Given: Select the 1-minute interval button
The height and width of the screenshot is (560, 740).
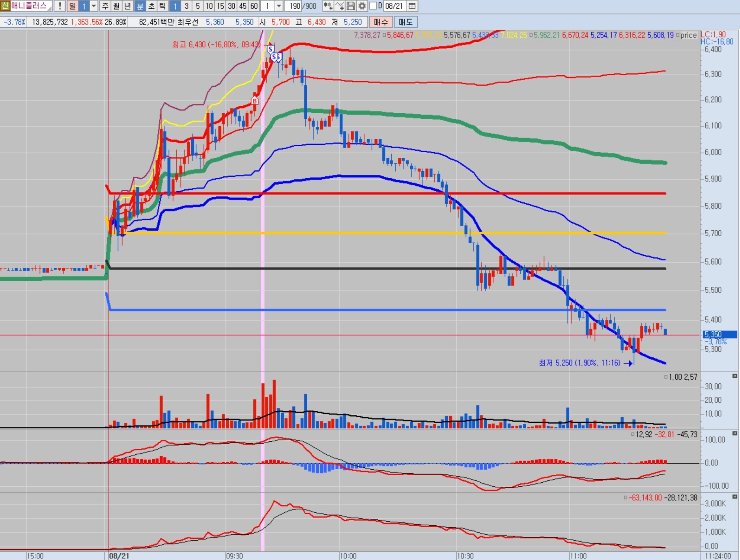Looking at the screenshot, I should pos(175,6).
